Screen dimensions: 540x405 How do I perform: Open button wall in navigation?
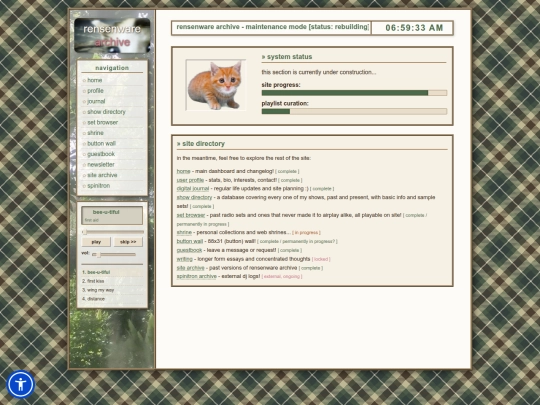[x=101, y=143]
